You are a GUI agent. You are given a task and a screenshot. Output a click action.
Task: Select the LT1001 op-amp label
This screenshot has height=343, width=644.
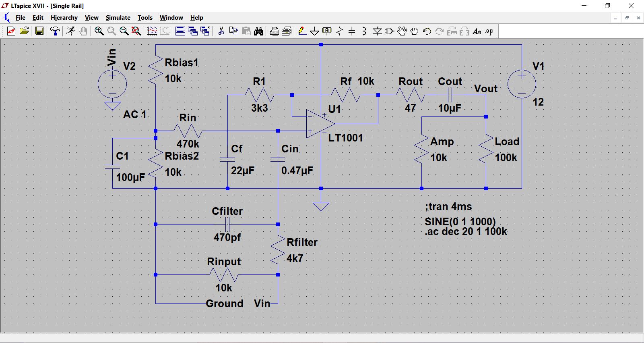pos(345,138)
